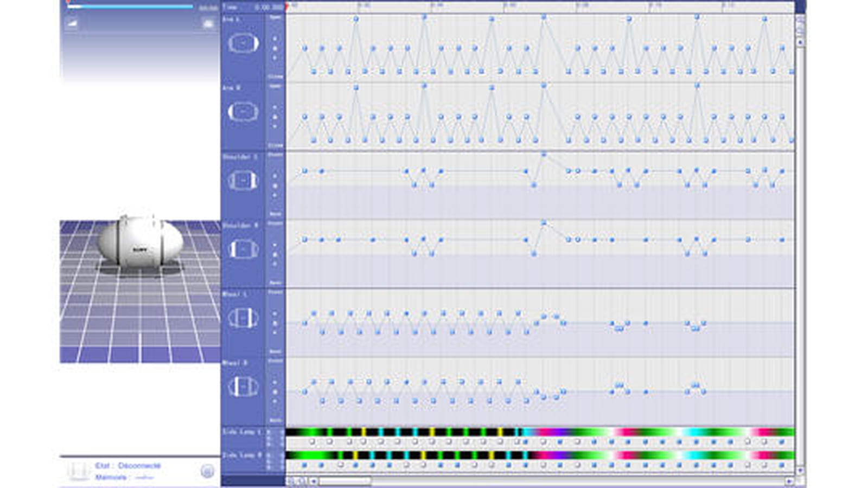Click the "Mémoire" status label
Screen dimensions: 868x488
[111, 478]
